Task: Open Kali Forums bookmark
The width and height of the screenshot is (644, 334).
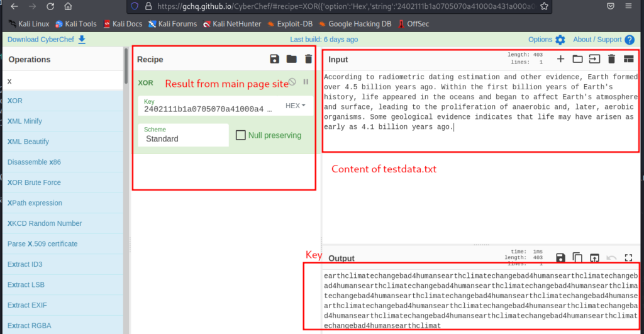Action: [172, 24]
